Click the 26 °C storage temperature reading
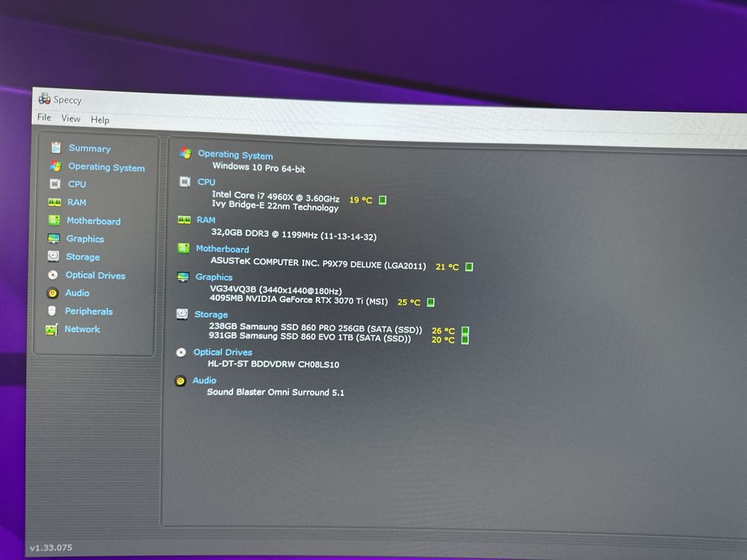Screen dimensions: 747x560 (444, 331)
